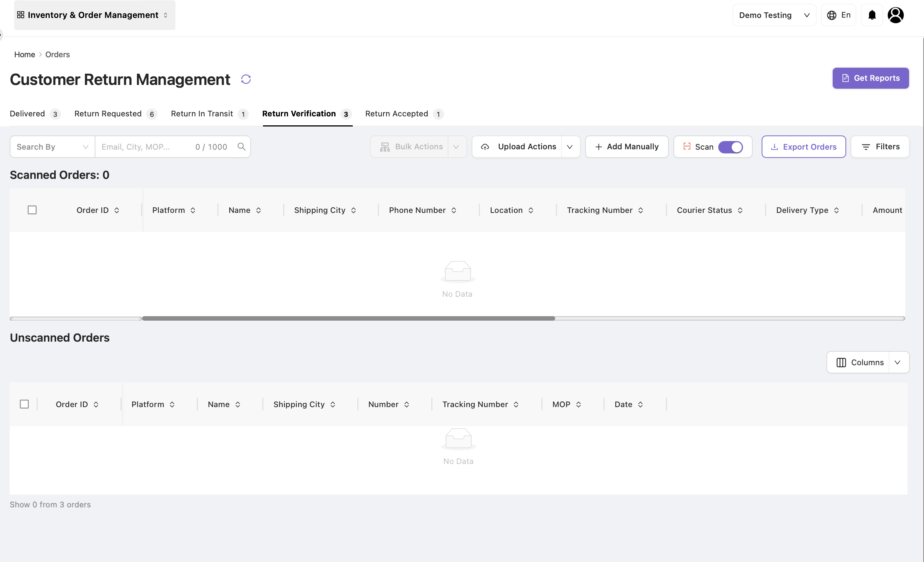Open the notifications bell

(x=872, y=15)
